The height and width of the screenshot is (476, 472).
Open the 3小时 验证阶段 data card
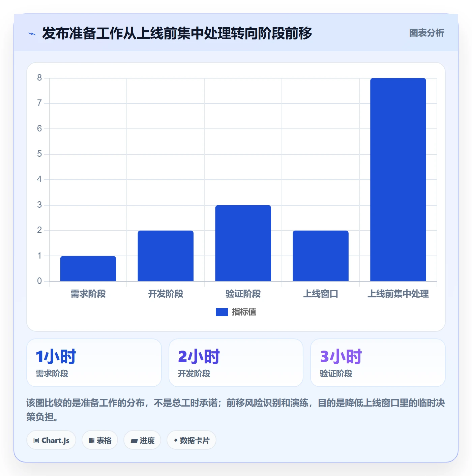pyautogui.click(x=378, y=363)
